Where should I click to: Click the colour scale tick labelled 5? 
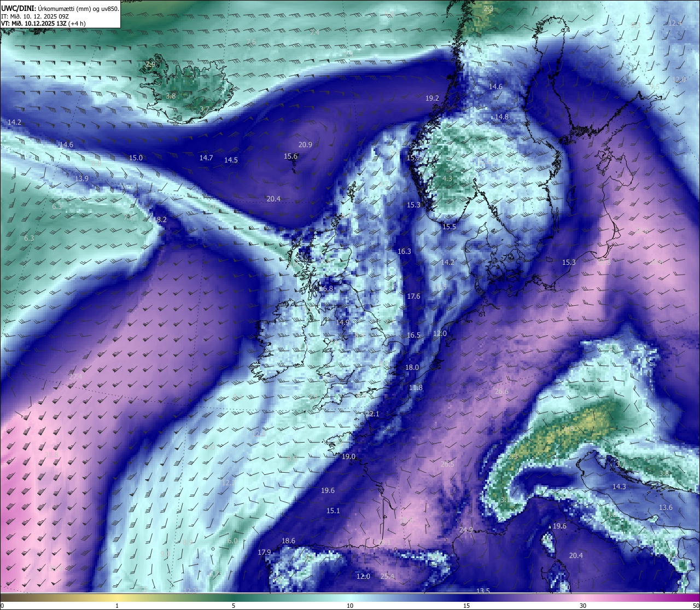point(234,606)
